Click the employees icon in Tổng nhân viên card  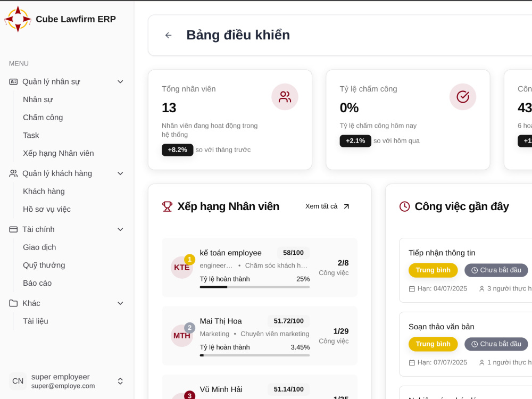285,97
